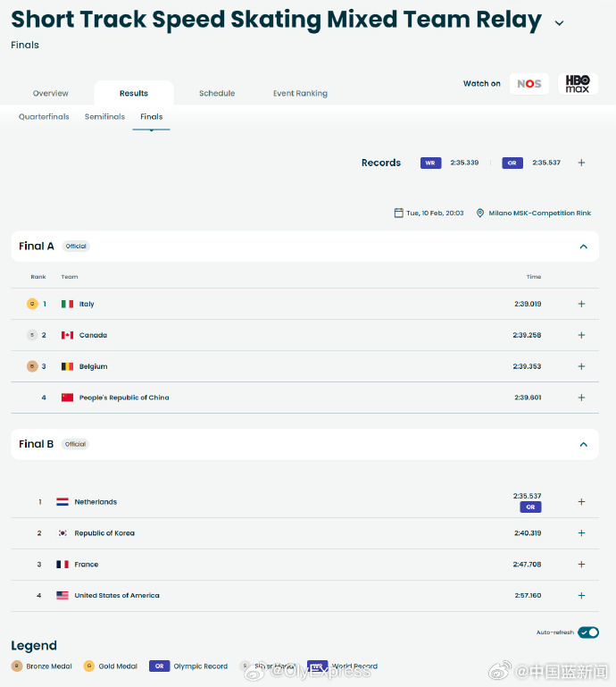Click the Republic of Korea flag
616x687 pixels.
[62, 532]
